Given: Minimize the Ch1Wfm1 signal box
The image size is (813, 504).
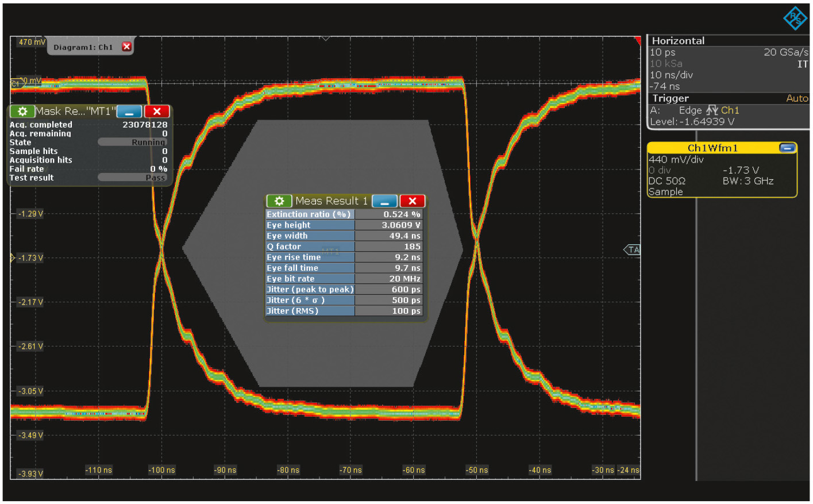Looking at the screenshot, I should point(787,148).
